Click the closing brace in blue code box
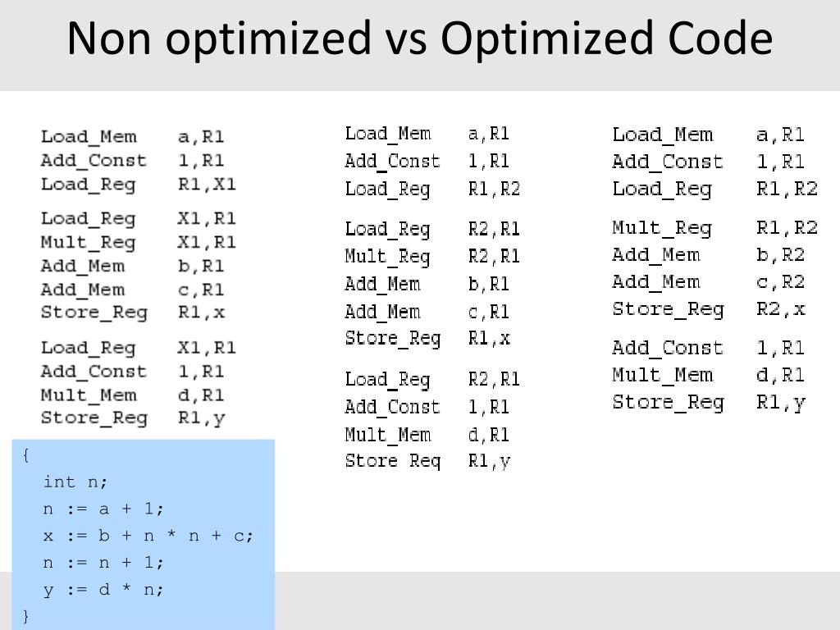The image size is (840, 630). [26, 616]
